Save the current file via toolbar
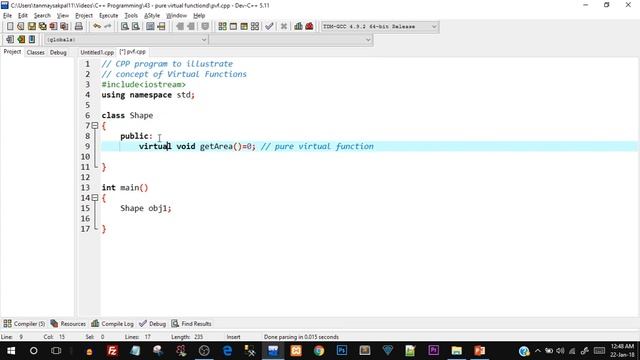 coord(32,27)
